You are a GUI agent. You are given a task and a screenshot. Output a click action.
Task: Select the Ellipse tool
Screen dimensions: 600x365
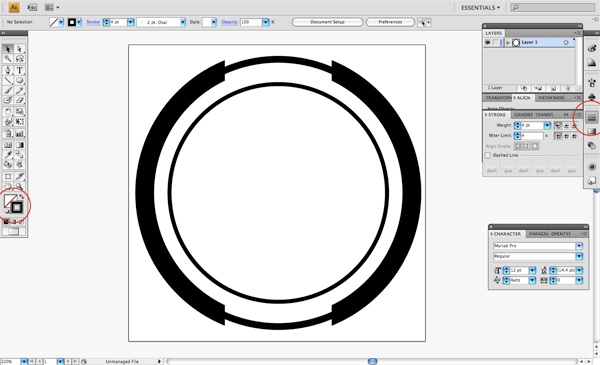(20, 80)
